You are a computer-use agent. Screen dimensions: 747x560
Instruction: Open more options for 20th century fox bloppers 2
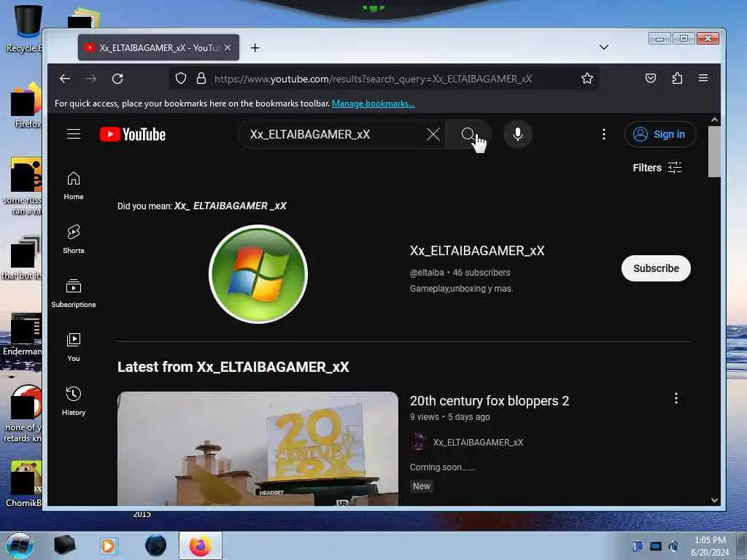(x=676, y=399)
